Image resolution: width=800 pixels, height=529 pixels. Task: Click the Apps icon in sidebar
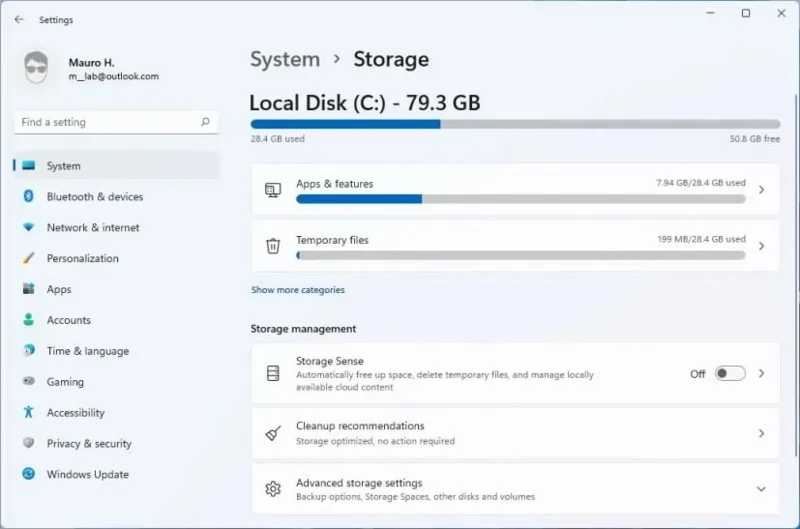[29, 289]
